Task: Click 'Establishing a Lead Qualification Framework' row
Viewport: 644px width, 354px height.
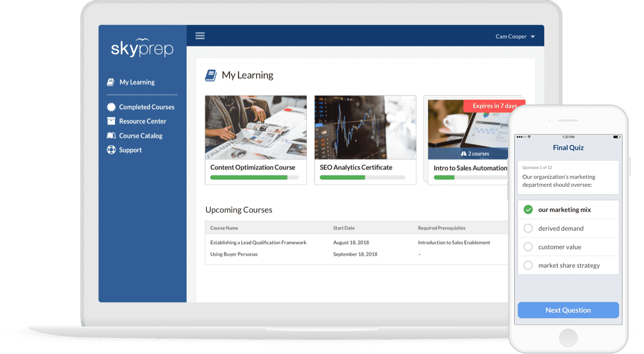Action: coord(356,243)
